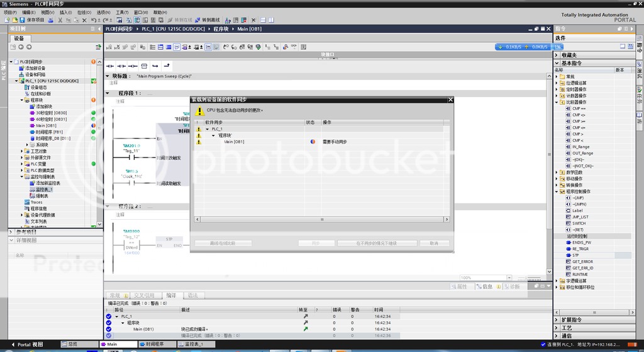Select CMP == comparator instruction
Image resolution: width=644 pixels, height=352 pixels.
point(579,108)
